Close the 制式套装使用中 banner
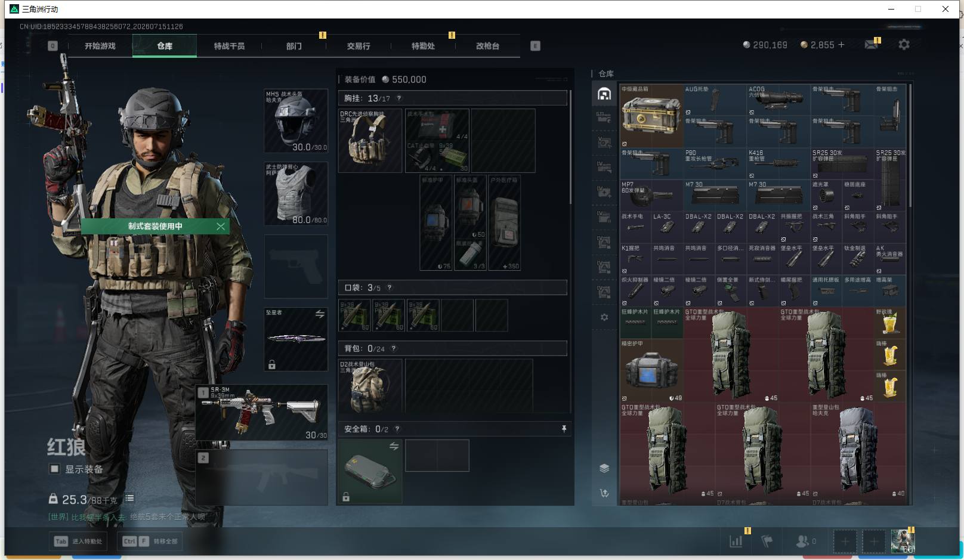Viewport: 964px width, 560px height. point(221,226)
